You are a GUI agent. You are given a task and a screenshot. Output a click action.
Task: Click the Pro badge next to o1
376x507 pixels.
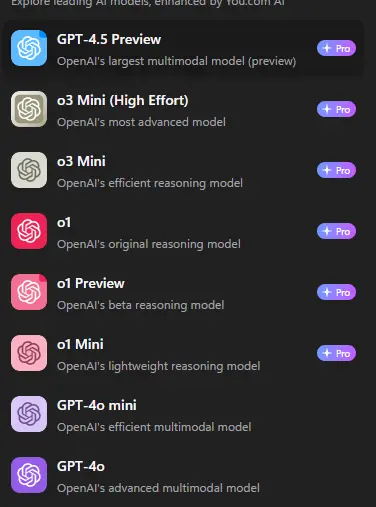click(x=336, y=231)
